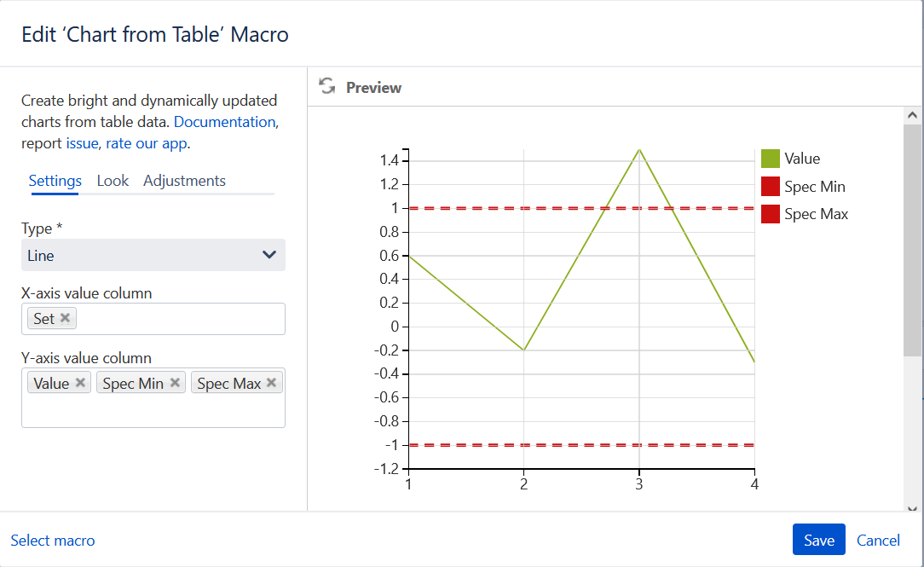Screen dimensions: 924x567
Task: Click the Preview refresh icon
Action: point(327,87)
